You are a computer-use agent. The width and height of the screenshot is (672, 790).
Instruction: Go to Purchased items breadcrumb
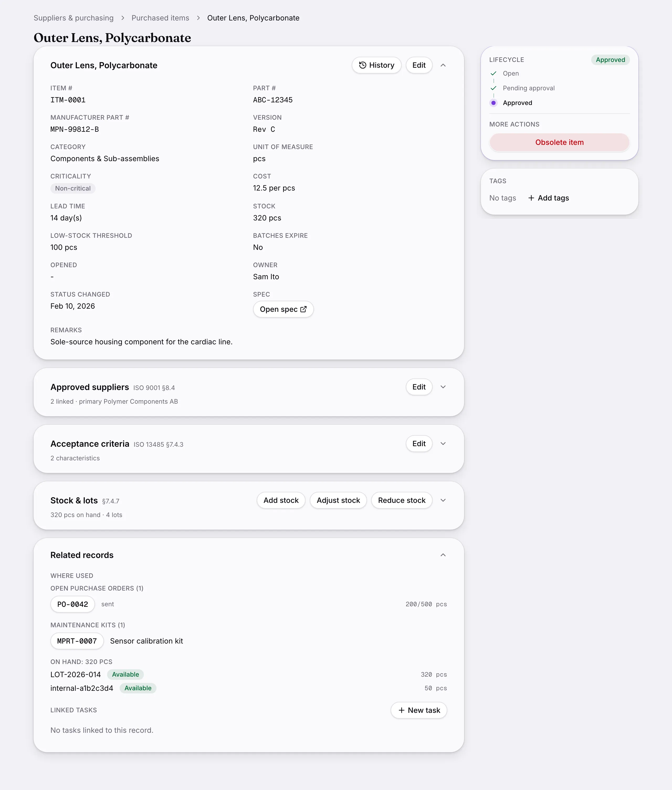(x=160, y=18)
